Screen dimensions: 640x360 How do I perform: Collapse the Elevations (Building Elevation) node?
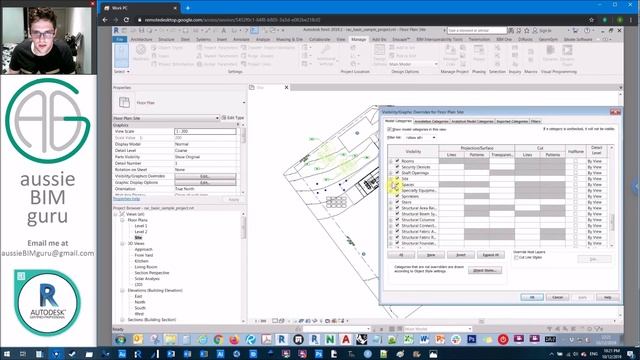tap(122, 291)
